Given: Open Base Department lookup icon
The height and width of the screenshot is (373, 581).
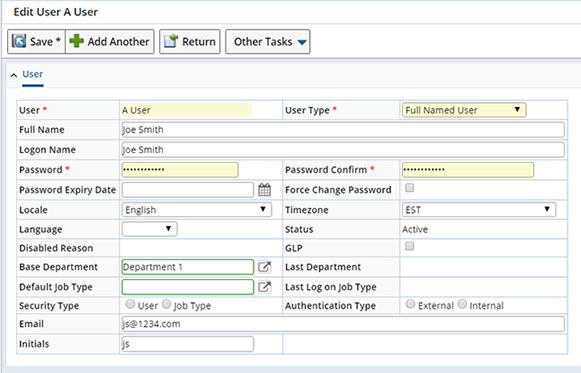Looking at the screenshot, I should [264, 267].
